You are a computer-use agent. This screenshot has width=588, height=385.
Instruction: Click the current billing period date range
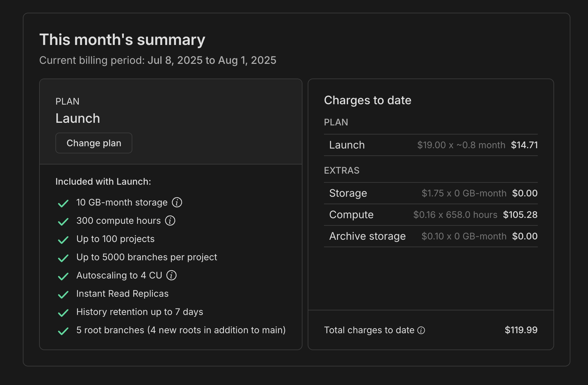point(212,60)
